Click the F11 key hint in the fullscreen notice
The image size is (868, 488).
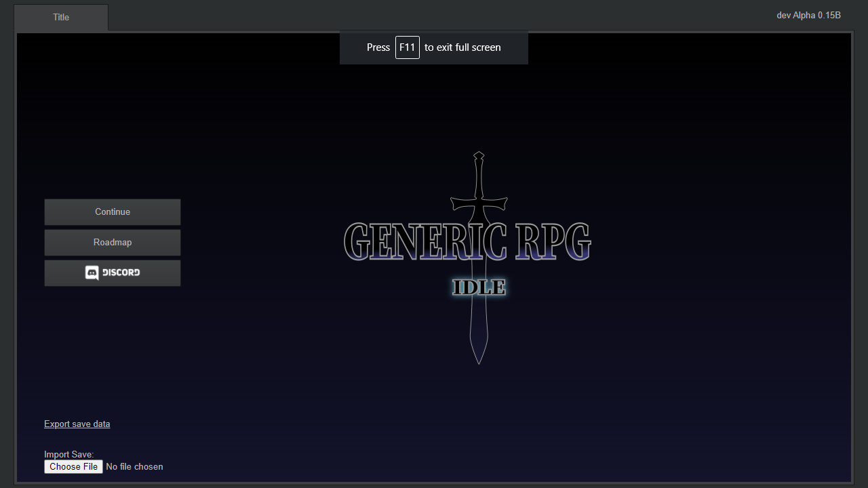pos(408,47)
